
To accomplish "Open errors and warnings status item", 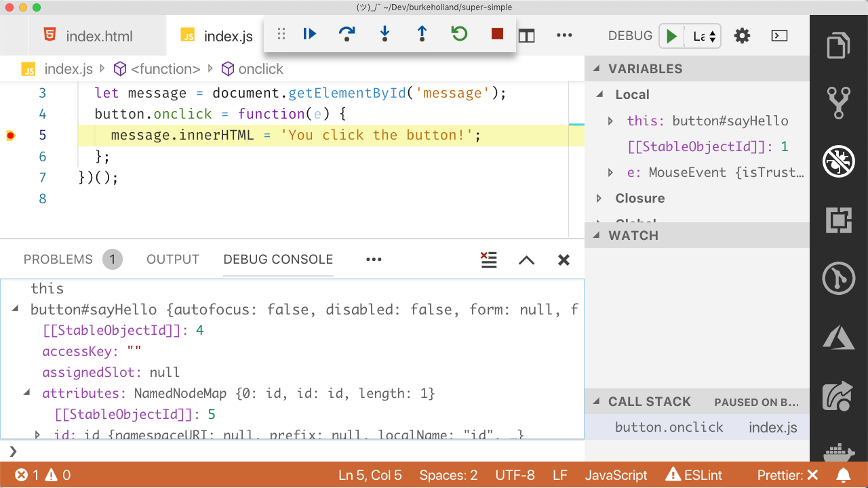I will point(43,475).
